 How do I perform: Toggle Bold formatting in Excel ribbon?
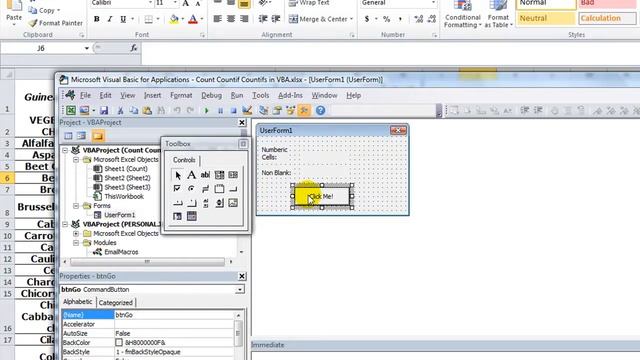coord(97,19)
